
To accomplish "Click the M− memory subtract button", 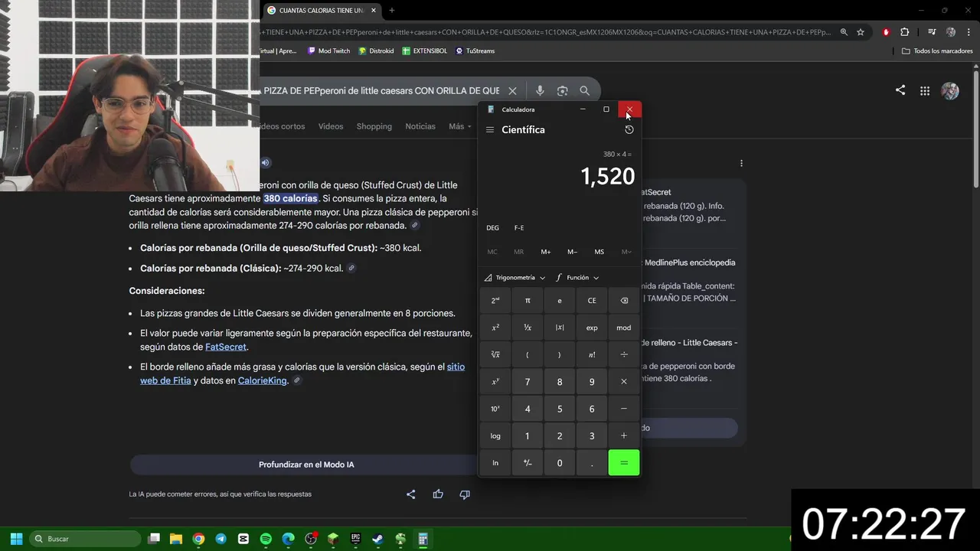I will (573, 252).
